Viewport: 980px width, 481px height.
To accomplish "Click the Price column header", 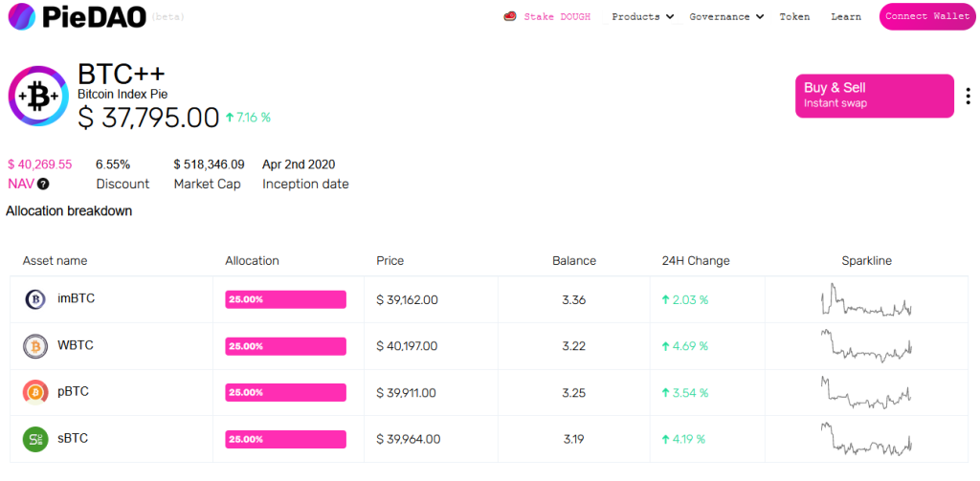I will point(390,260).
